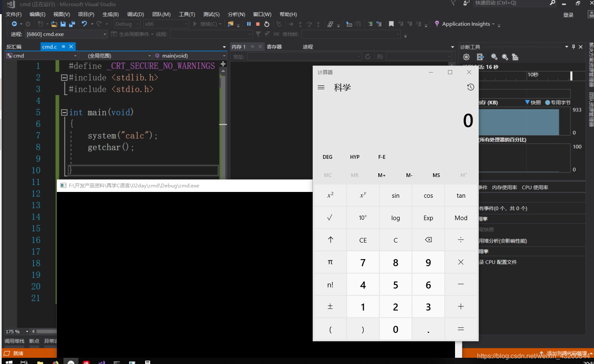The width and height of the screenshot is (594, 364).
Task: Open the 帮助(H) Help menu
Action: (x=288, y=14)
